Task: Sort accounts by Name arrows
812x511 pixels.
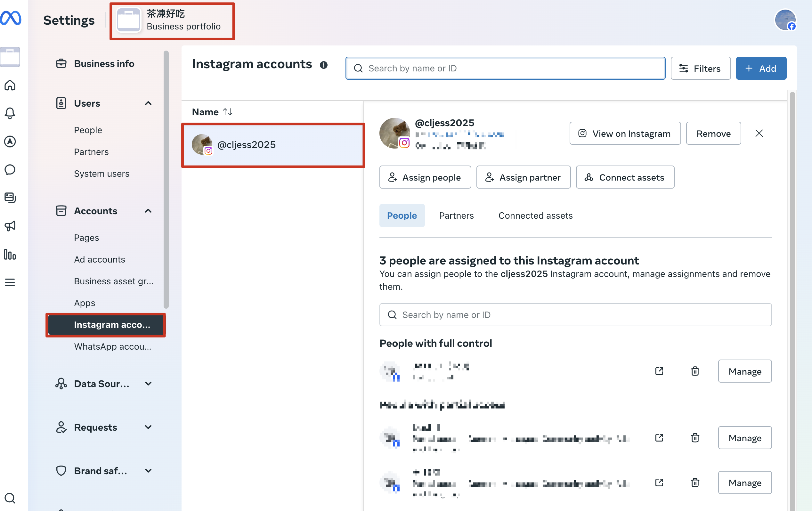Action: [x=228, y=112]
